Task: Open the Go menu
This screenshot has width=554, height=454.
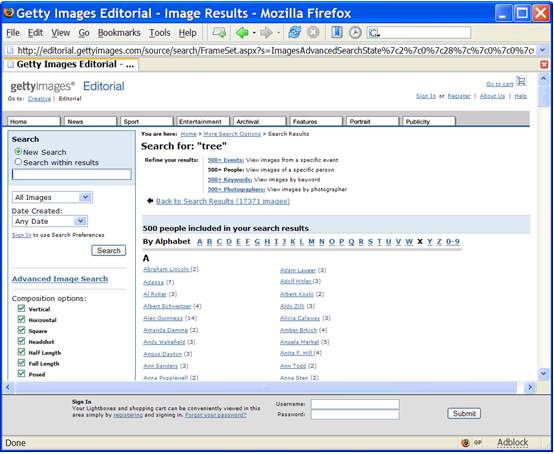Action: tap(84, 33)
